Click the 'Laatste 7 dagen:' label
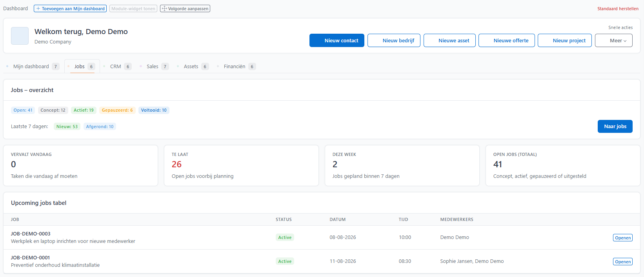 [x=29, y=127]
